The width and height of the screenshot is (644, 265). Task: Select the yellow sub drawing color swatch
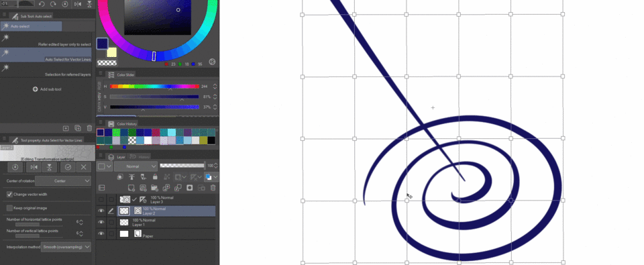tap(112, 52)
